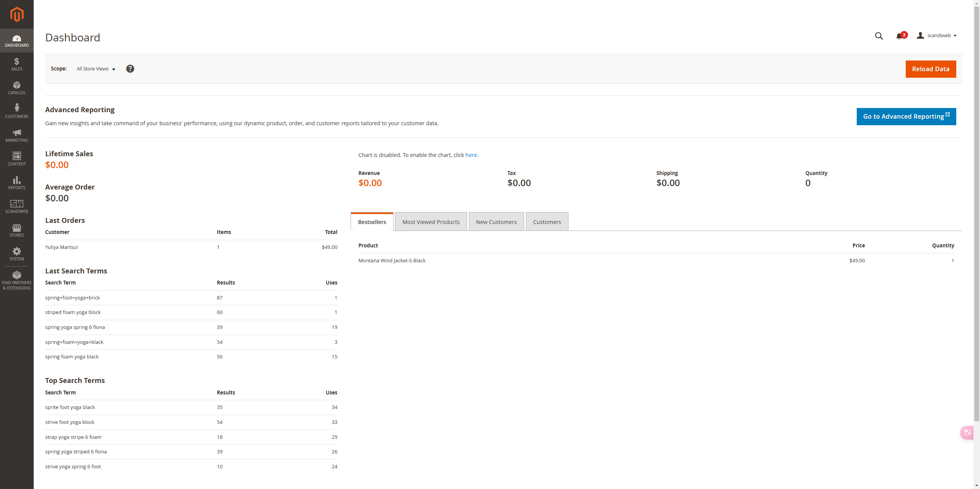Click the search magnifier icon
The width and height of the screenshot is (980, 489).
click(x=879, y=36)
